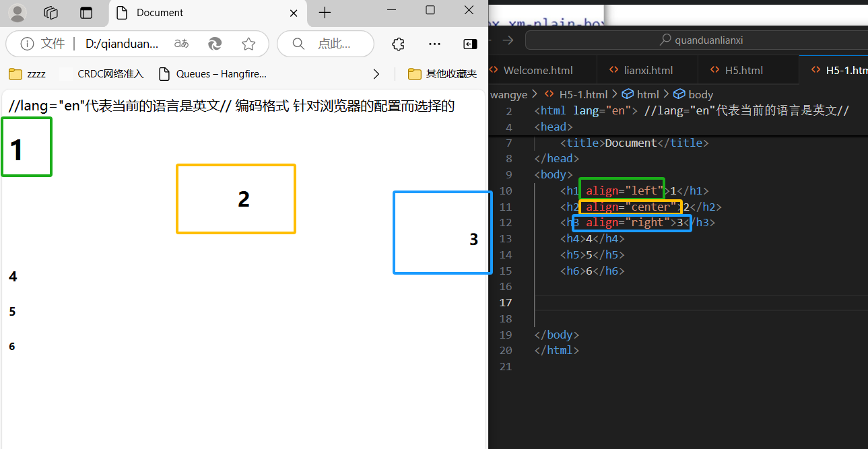View site information icon in address bar
This screenshot has height=449, width=868.
tap(27, 44)
